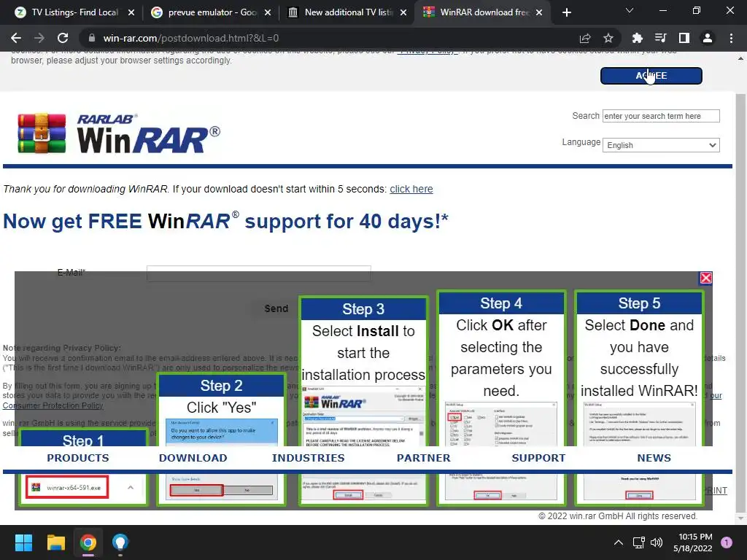This screenshot has width=747, height=560.
Task: Open the extensions puzzle icon
Action: (x=637, y=38)
